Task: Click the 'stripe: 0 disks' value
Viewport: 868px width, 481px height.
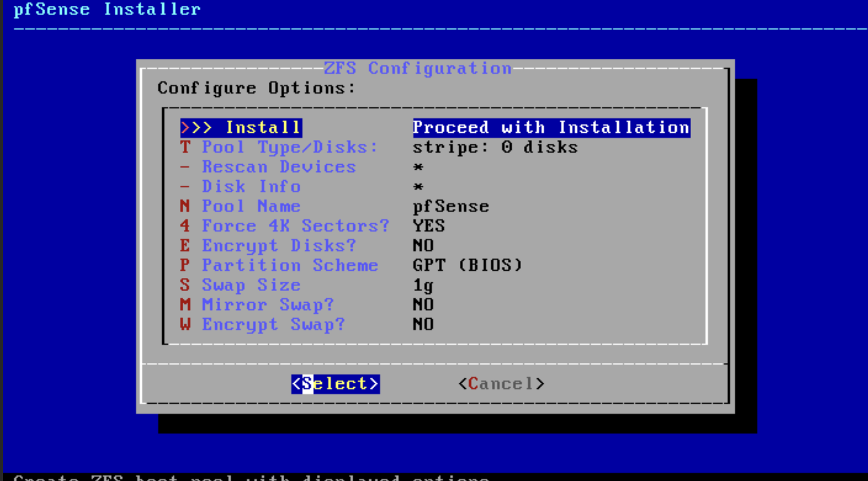Action: pos(495,147)
